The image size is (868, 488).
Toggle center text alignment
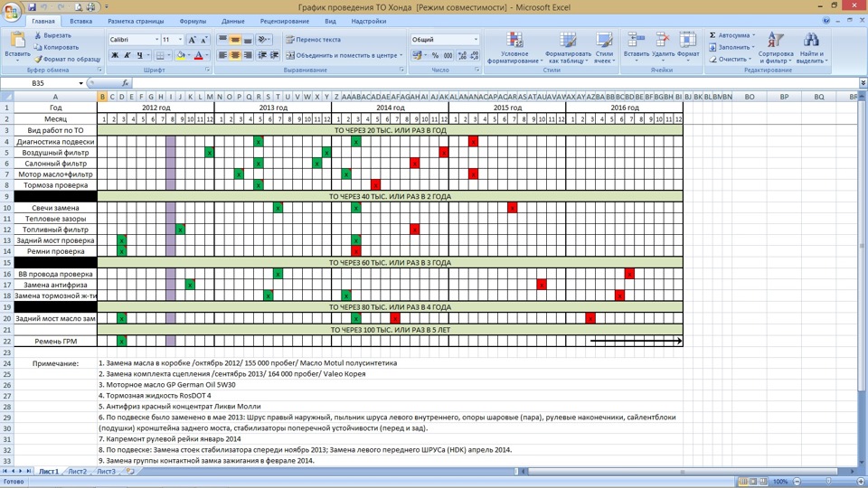235,55
